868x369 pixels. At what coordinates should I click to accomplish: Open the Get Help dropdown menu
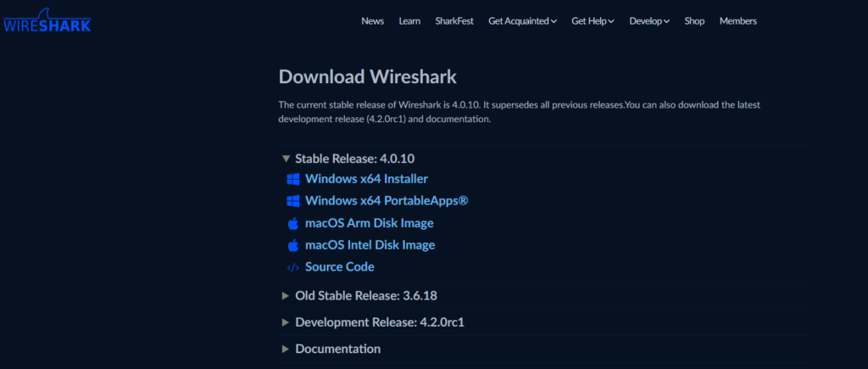click(x=593, y=21)
